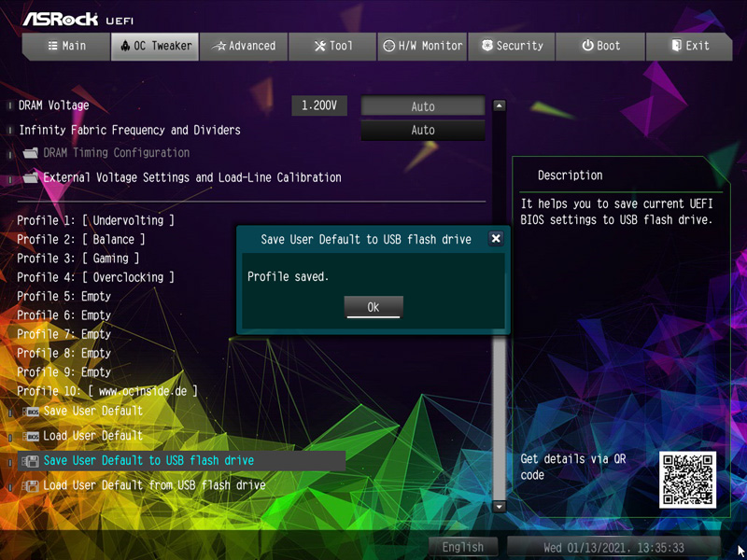Image resolution: width=747 pixels, height=560 pixels.
Task: Open the H/W Monitor tab
Action: pyautogui.click(x=422, y=46)
